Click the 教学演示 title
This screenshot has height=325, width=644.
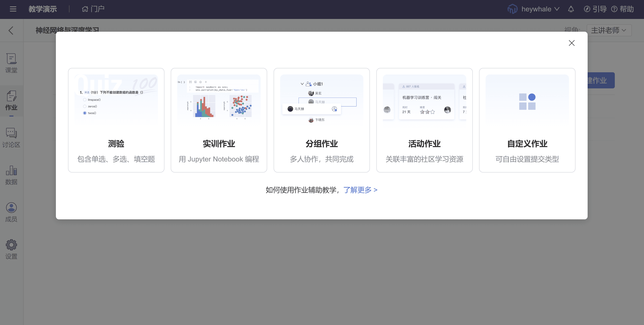tap(43, 9)
